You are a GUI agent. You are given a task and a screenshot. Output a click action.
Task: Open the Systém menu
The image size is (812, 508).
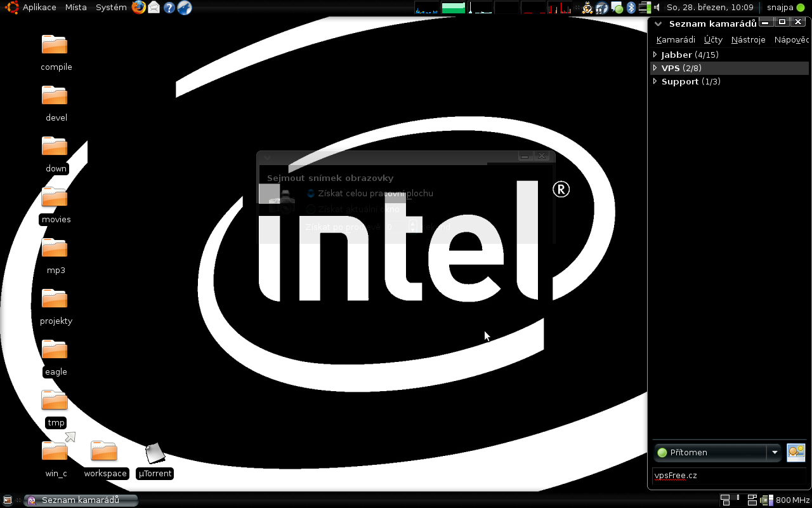coord(111,8)
